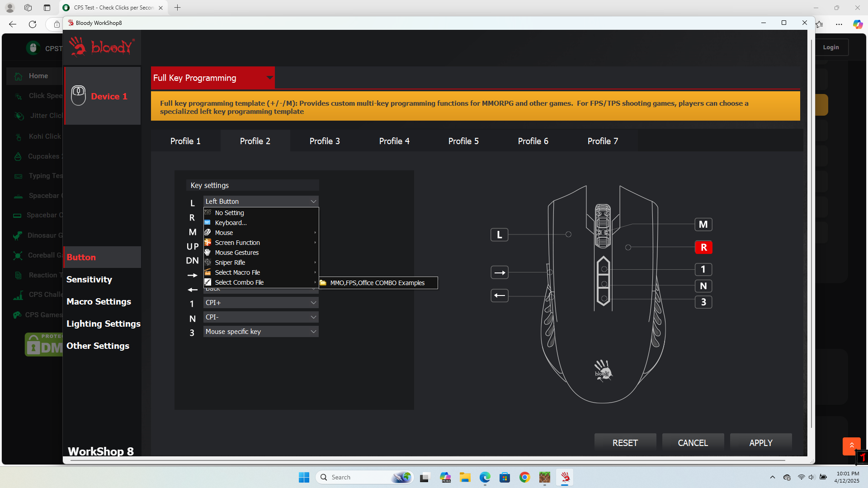
Task: Select the forward arrow button on mouse diagram
Action: (x=500, y=272)
